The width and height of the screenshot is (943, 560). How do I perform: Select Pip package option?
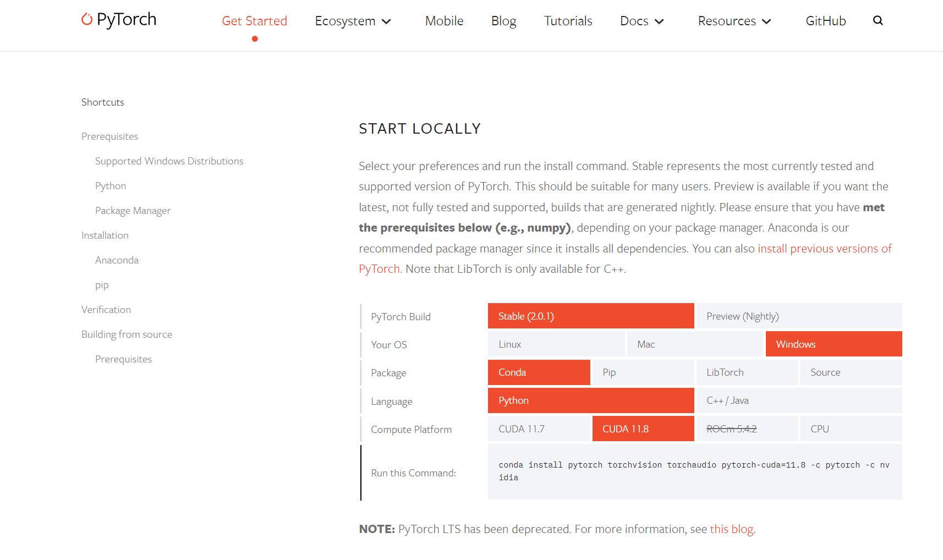click(643, 372)
